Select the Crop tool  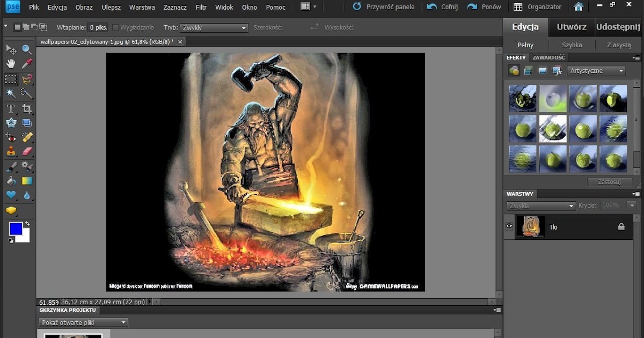pos(27,109)
